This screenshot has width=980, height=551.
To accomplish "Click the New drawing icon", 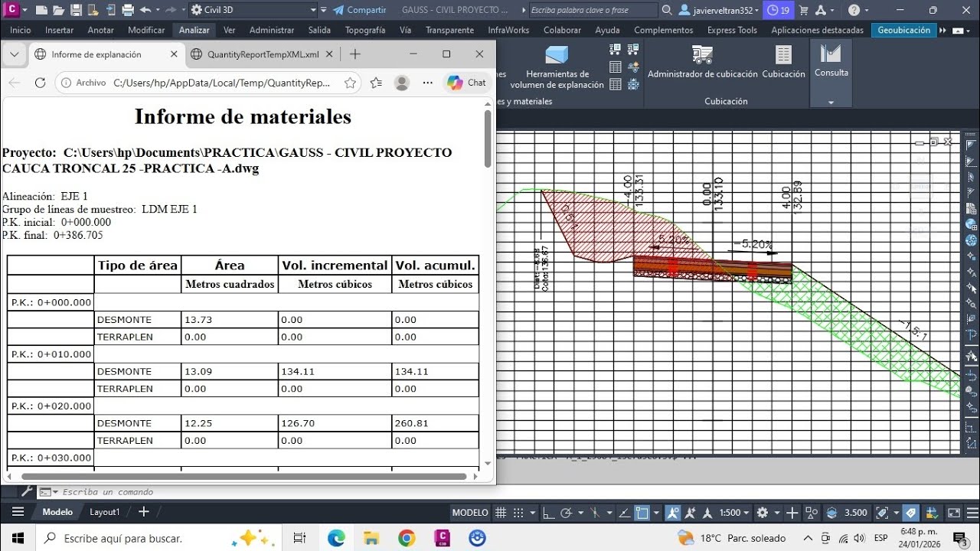I will coord(41,10).
